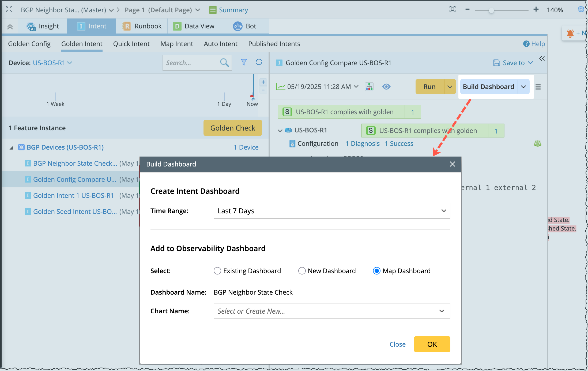Click the fit-to-screen icon in the top bar
Screen dimensions: 588x371
tap(452, 10)
